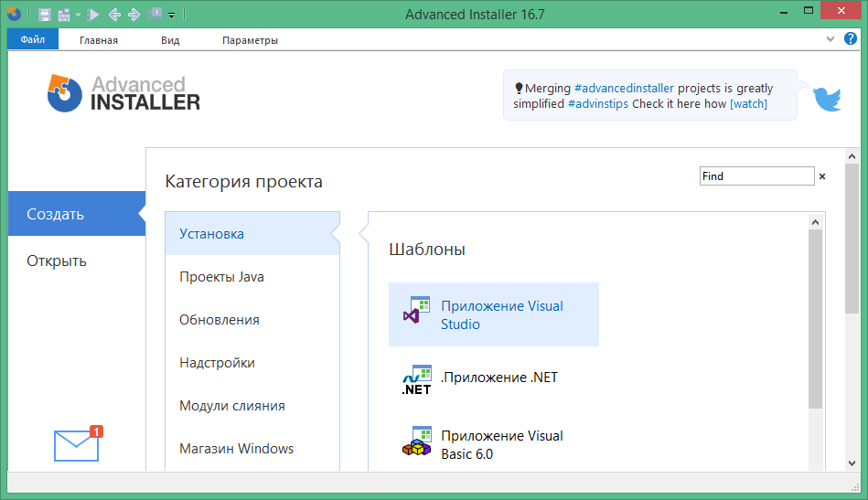Screen dimensions: 868x500
Task: Open the mail envelope notification icon
Action: point(77,444)
